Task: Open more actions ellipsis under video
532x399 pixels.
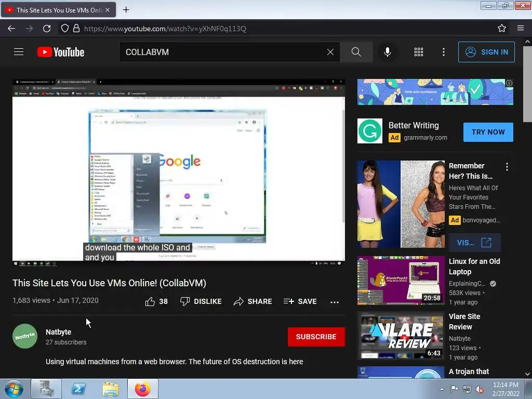Action: tap(335, 302)
